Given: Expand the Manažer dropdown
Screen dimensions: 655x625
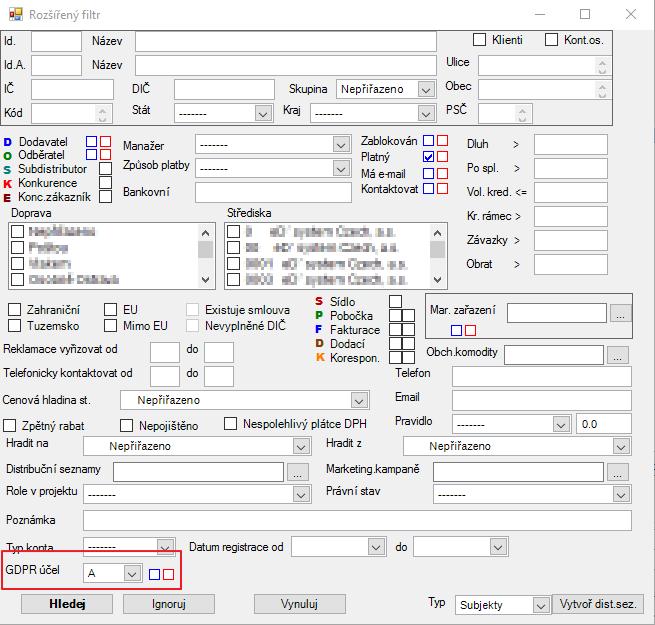Looking at the screenshot, I should [x=341, y=145].
